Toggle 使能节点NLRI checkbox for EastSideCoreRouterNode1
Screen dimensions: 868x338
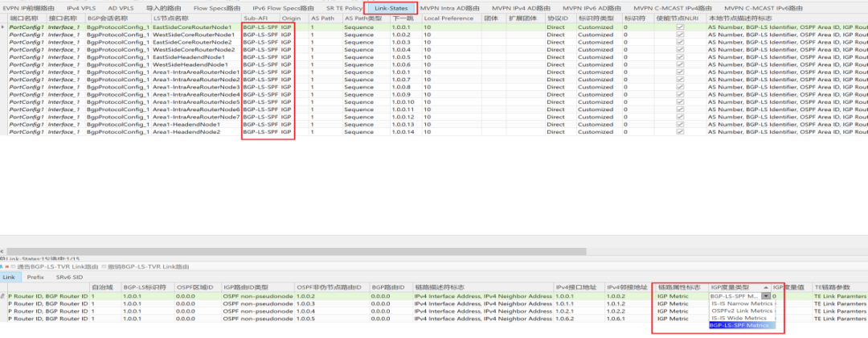680,27
